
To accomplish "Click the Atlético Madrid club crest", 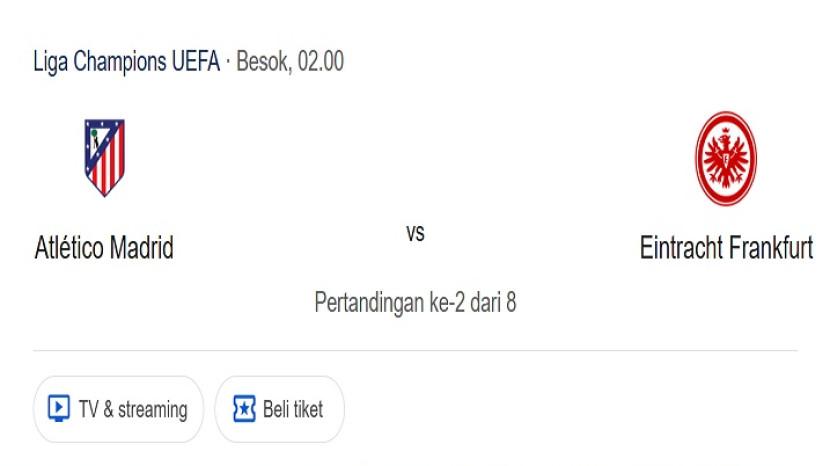I will (104, 158).
